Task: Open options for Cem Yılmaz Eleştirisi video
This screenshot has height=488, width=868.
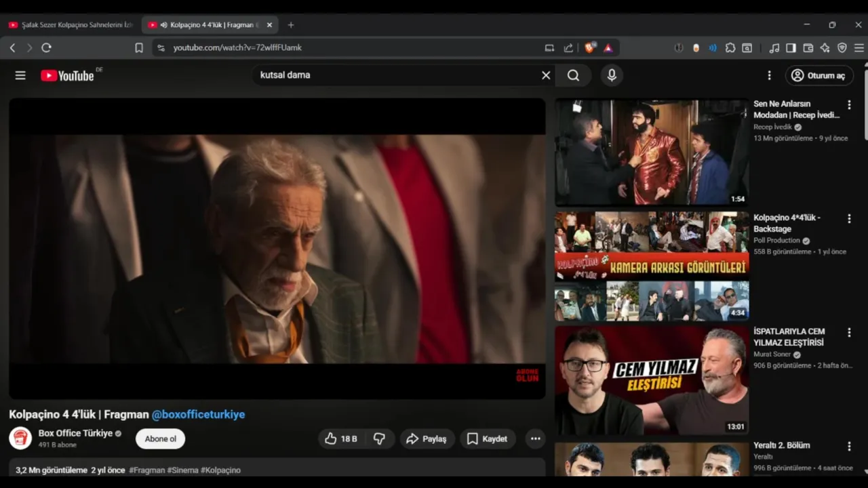Action: pos(849,333)
